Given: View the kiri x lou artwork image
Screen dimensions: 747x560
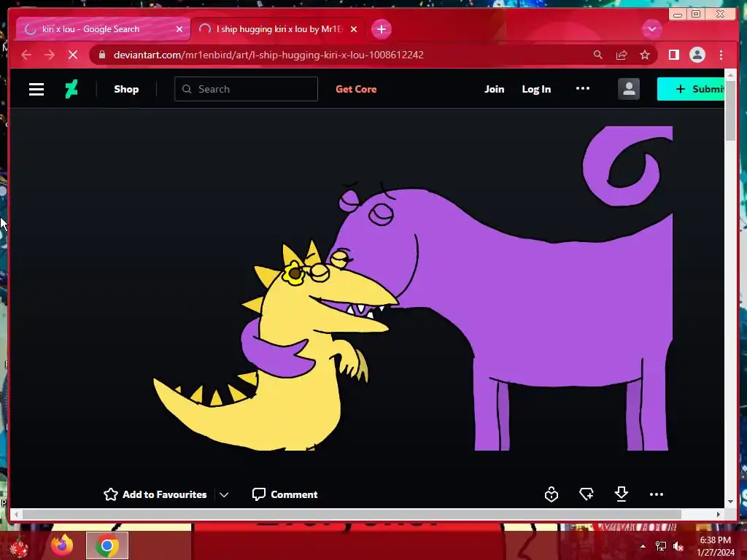Looking at the screenshot, I should [x=413, y=288].
